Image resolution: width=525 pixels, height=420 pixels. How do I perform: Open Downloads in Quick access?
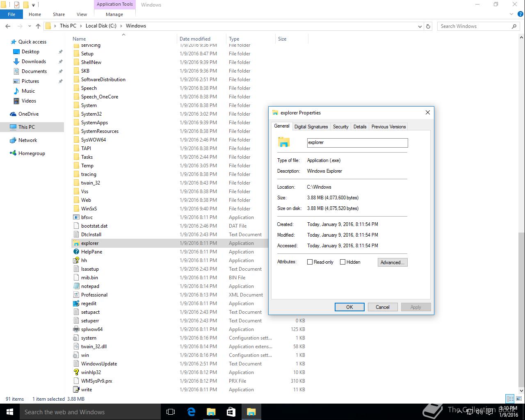tap(34, 62)
